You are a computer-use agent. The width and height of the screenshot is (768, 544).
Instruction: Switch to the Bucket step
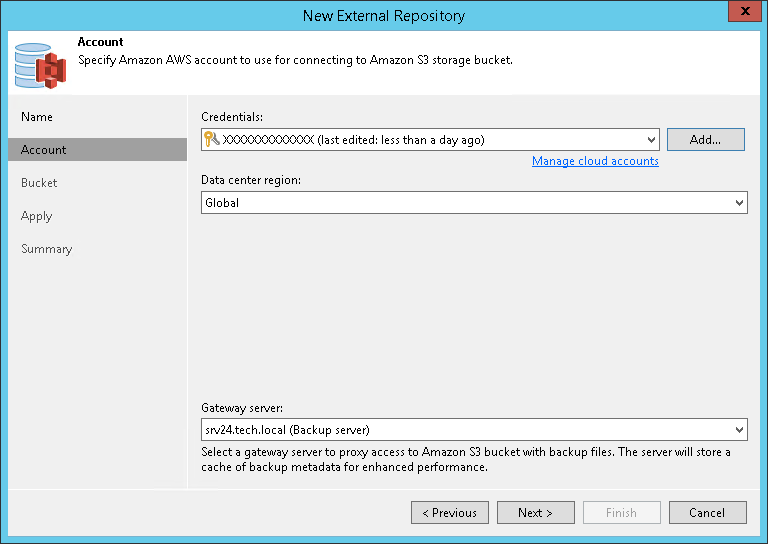(39, 183)
